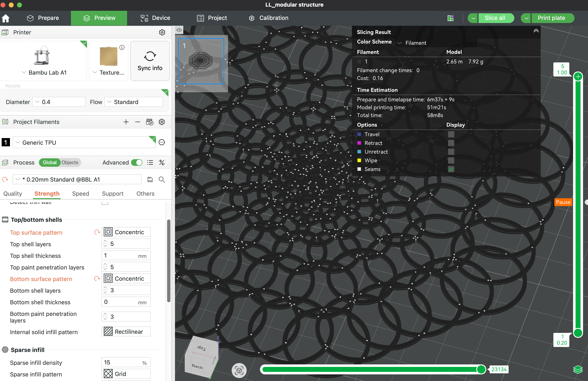Switch to the Support settings tab
Screen dimensions: 588x381
(x=112, y=193)
